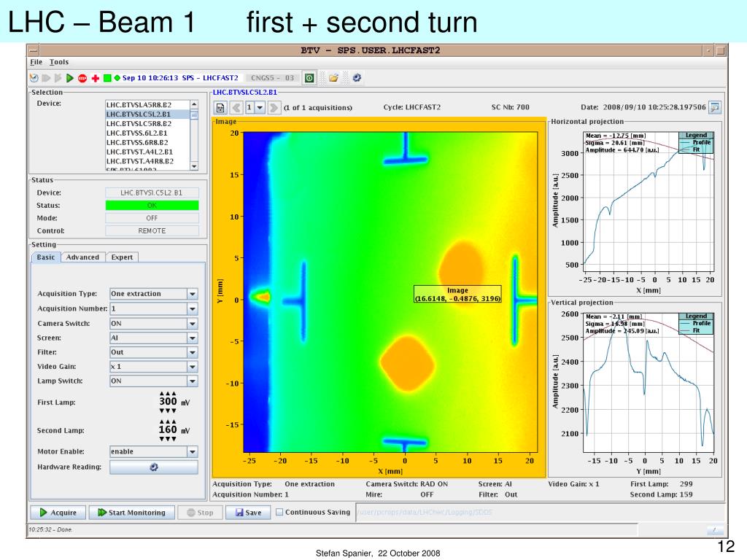Image resolution: width=747 pixels, height=560 pixels.
Task: Click the blue gear settings toolbar icon
Action: [x=357, y=77]
